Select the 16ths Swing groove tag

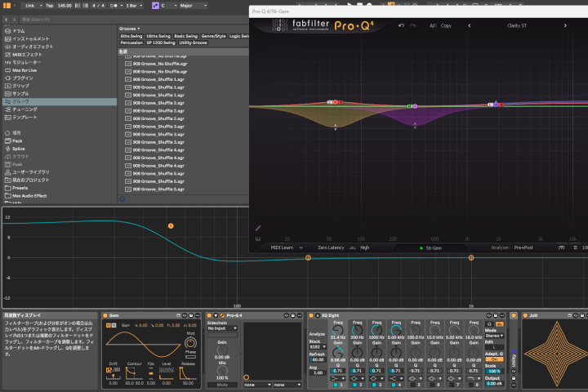click(x=158, y=36)
